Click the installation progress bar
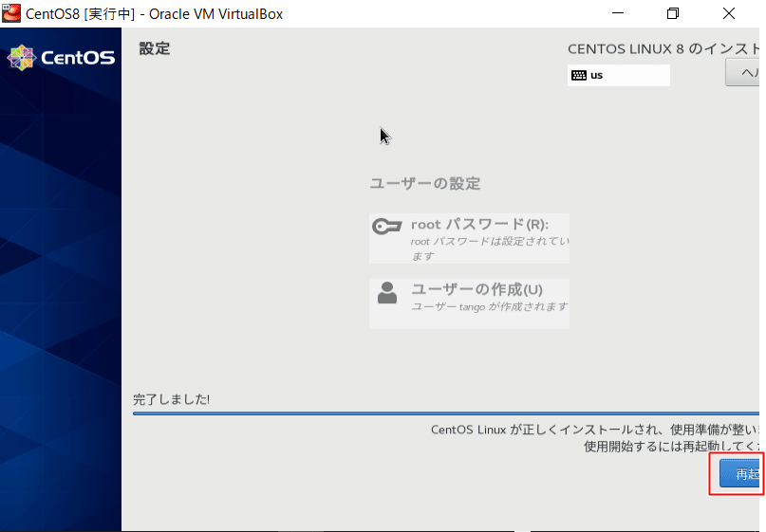This screenshot has width=766, height=532. click(x=446, y=413)
